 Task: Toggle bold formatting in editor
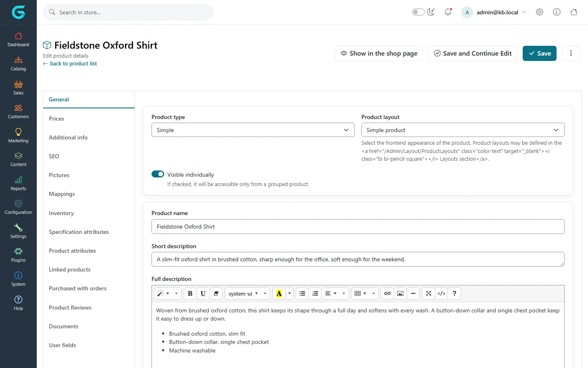click(x=190, y=293)
